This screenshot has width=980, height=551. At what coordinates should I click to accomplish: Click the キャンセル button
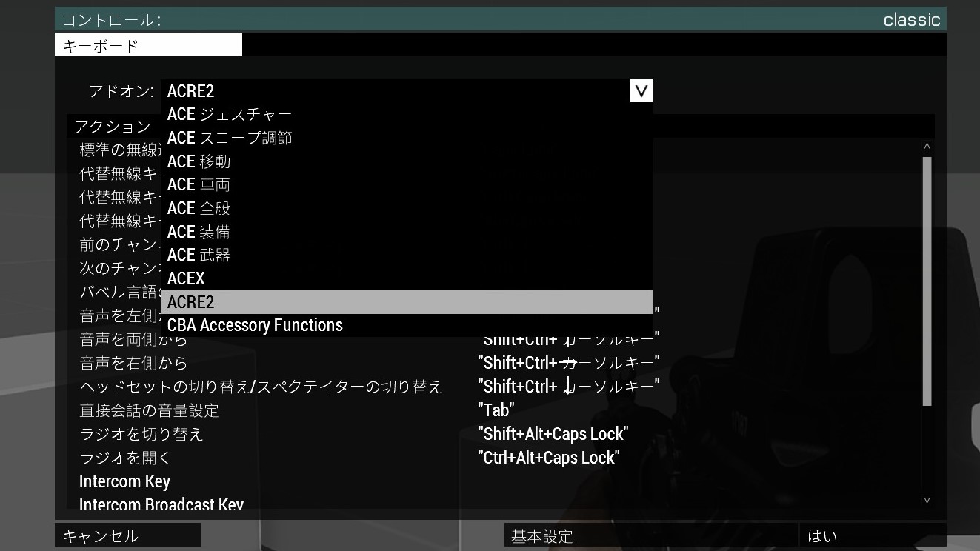click(x=128, y=535)
